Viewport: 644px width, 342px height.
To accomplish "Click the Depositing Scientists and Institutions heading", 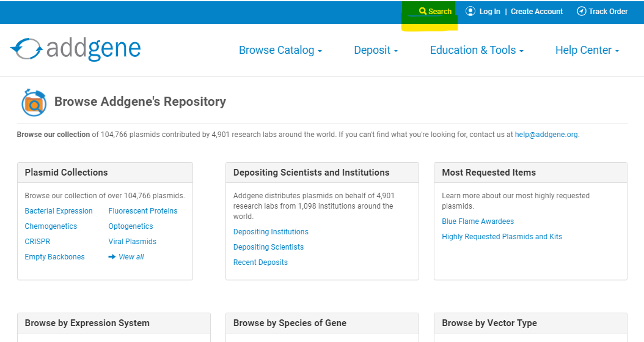I will click(x=312, y=173).
